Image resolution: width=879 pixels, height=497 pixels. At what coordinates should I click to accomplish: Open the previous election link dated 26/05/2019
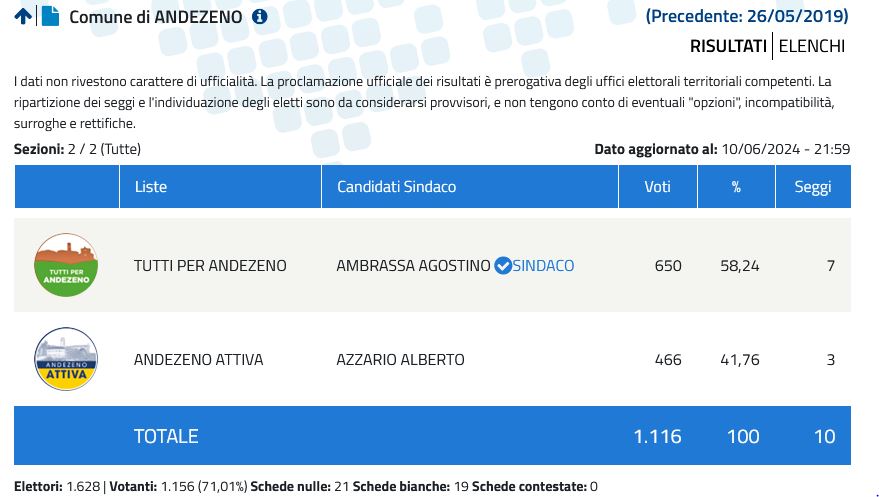click(x=747, y=16)
